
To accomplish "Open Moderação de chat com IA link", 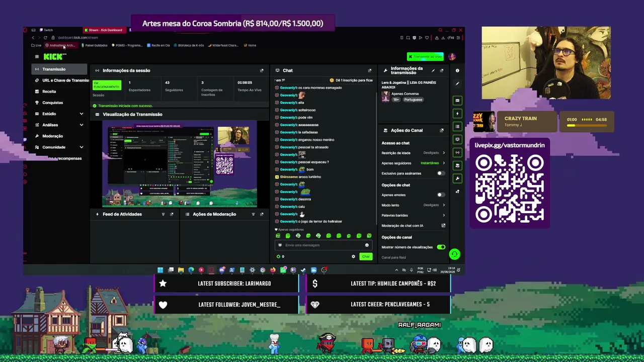I will [x=413, y=226].
